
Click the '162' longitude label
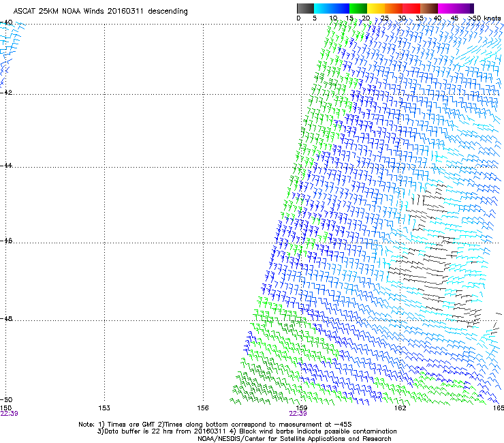(400, 408)
